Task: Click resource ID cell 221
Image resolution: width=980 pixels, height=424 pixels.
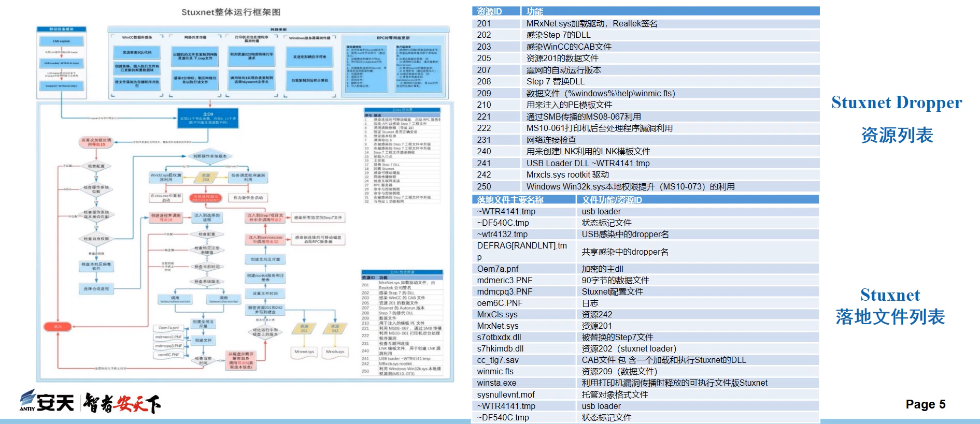Action: pyautogui.click(x=496, y=116)
